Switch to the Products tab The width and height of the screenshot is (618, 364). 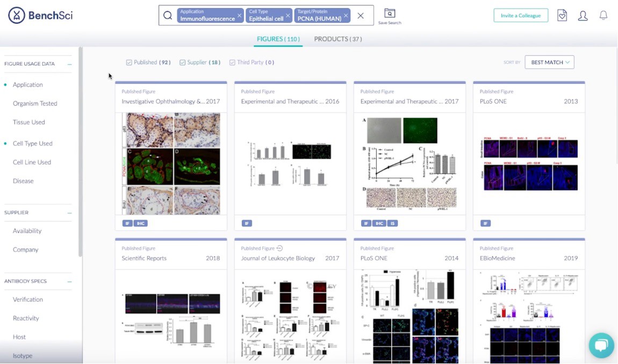[x=337, y=39]
